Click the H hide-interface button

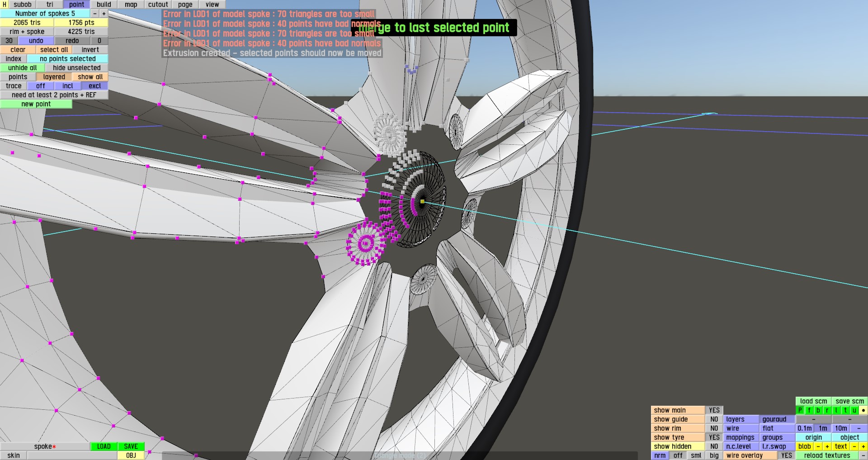[x=5, y=5]
